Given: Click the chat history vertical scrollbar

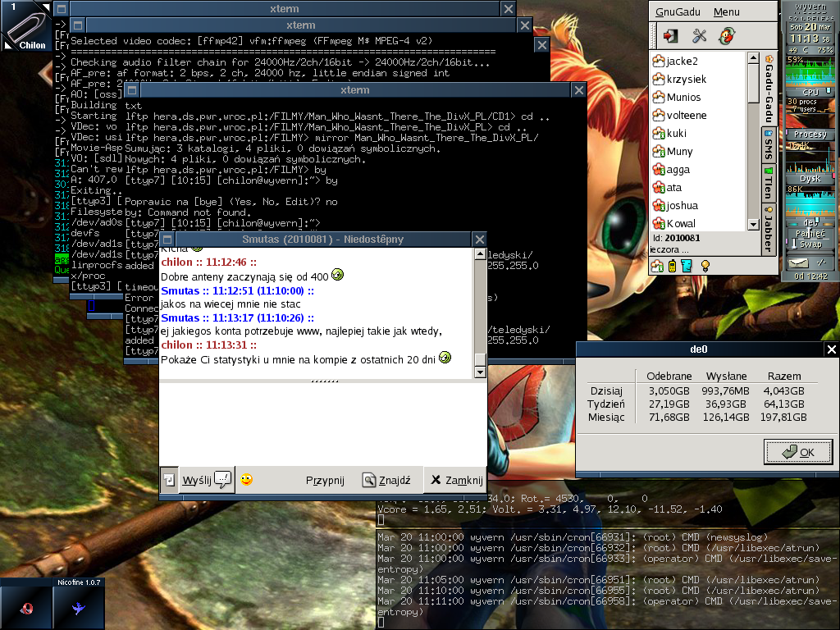Looking at the screenshot, I should point(480,312).
